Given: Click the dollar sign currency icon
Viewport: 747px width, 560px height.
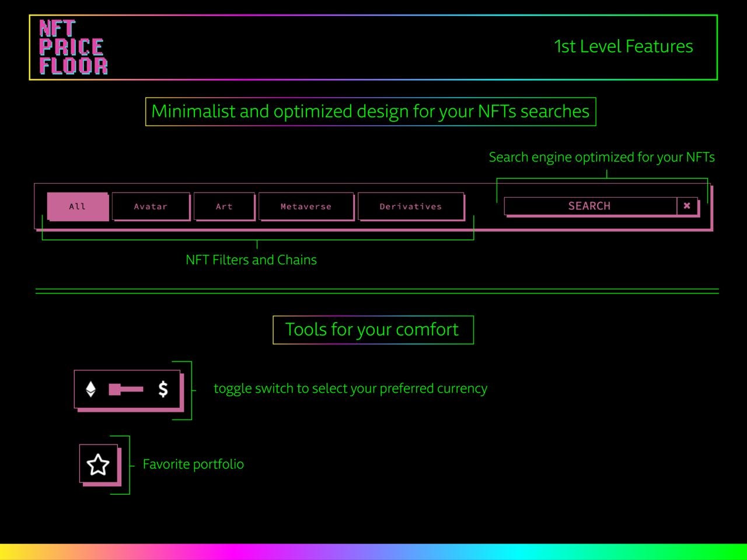Looking at the screenshot, I should [x=163, y=389].
